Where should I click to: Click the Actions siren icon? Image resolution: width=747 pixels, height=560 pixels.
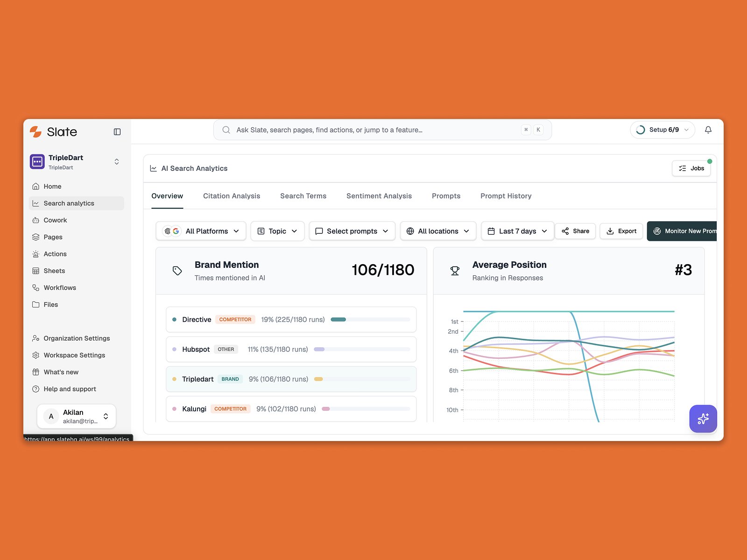[x=36, y=254]
